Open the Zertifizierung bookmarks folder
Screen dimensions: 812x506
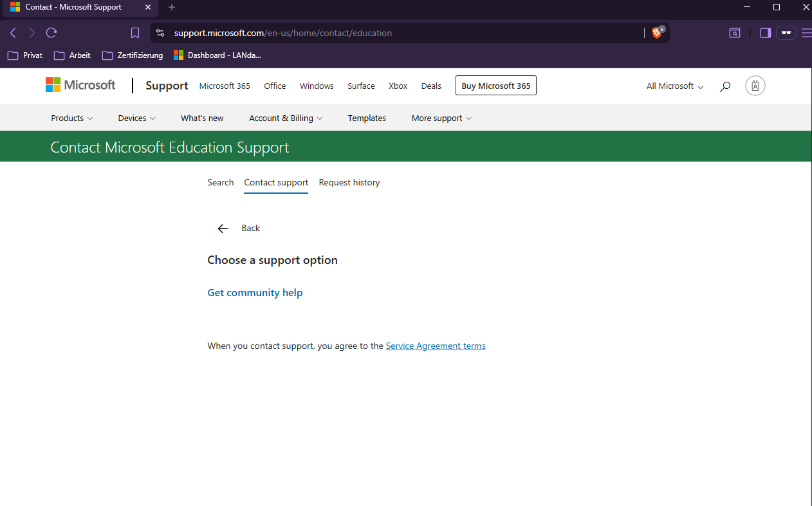coord(133,55)
